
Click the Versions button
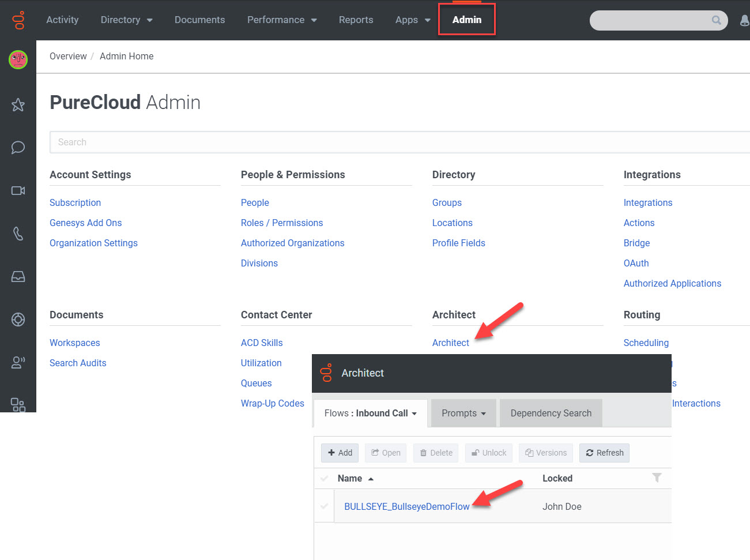coord(546,453)
